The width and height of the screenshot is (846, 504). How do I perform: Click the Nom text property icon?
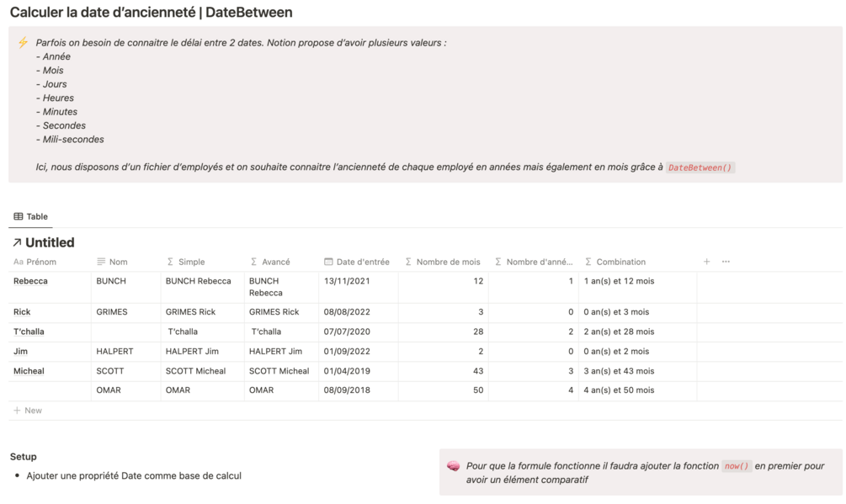[x=101, y=262]
